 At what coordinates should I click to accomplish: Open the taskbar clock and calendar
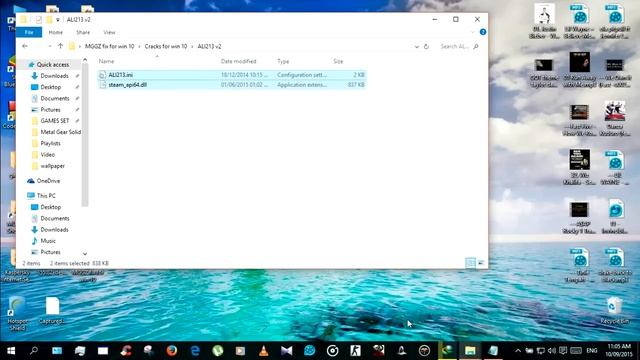(620, 351)
